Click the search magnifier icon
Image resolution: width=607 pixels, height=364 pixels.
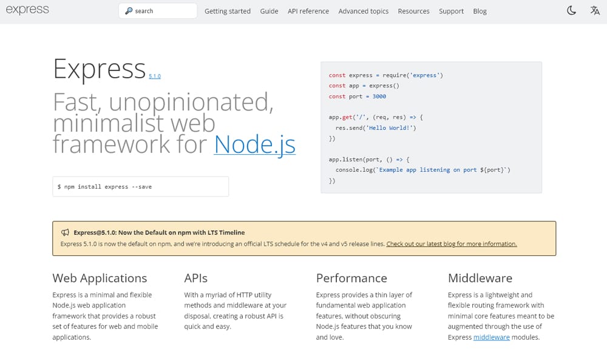point(129,10)
